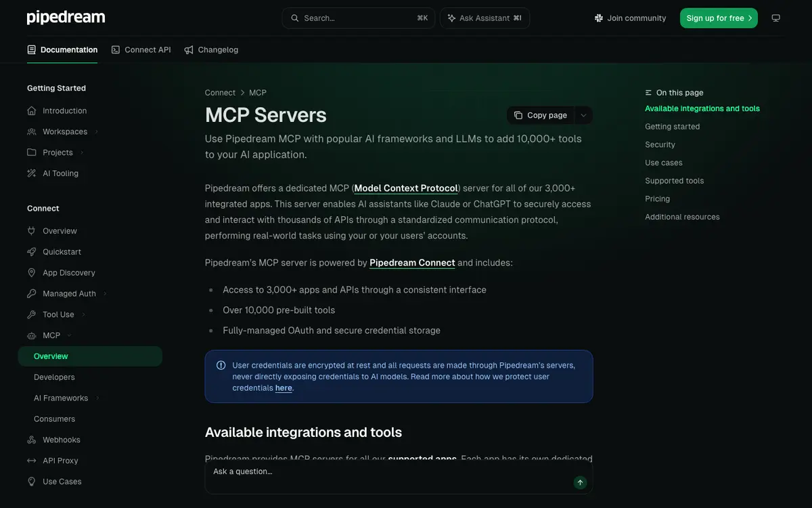The image size is (812, 508).
Task: Open the Copy page dropdown arrow
Action: tap(584, 115)
